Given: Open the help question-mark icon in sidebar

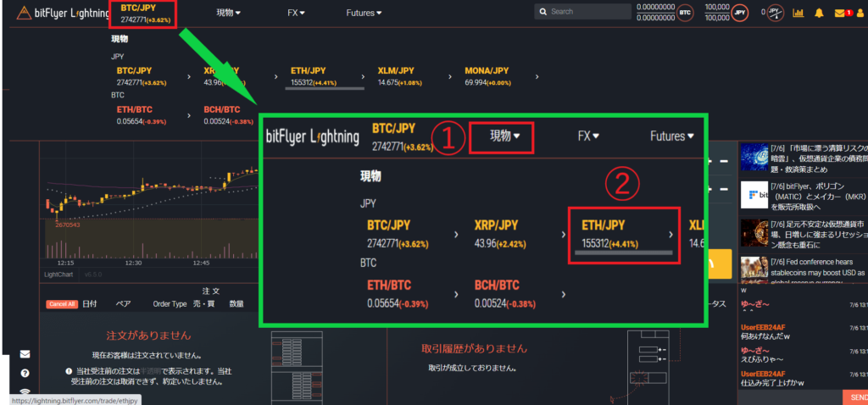Looking at the screenshot, I should [x=25, y=374].
